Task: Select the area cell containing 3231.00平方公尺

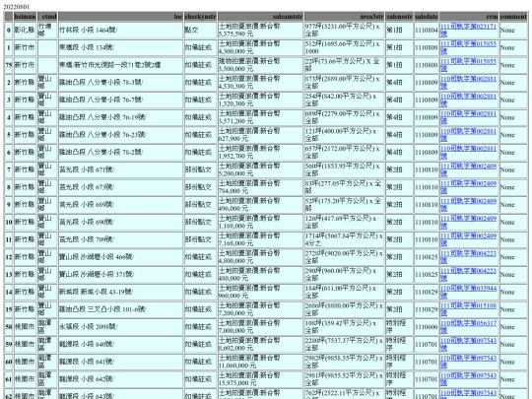Action: coord(344,30)
